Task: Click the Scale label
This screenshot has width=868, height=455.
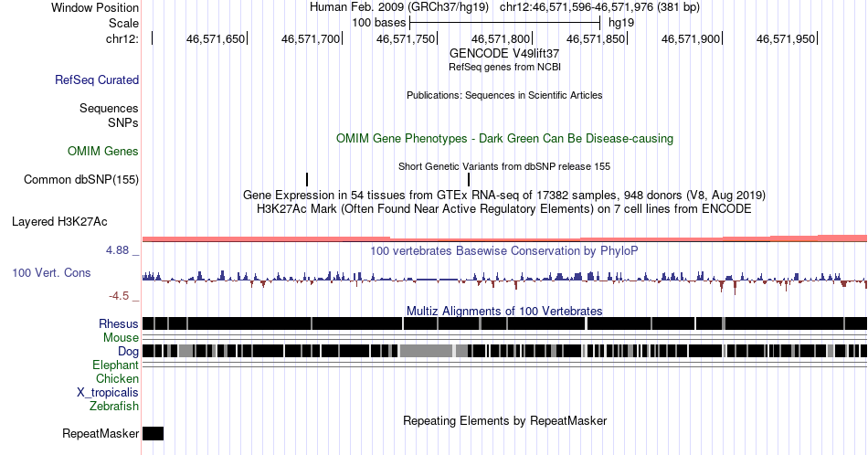Action: (x=123, y=23)
